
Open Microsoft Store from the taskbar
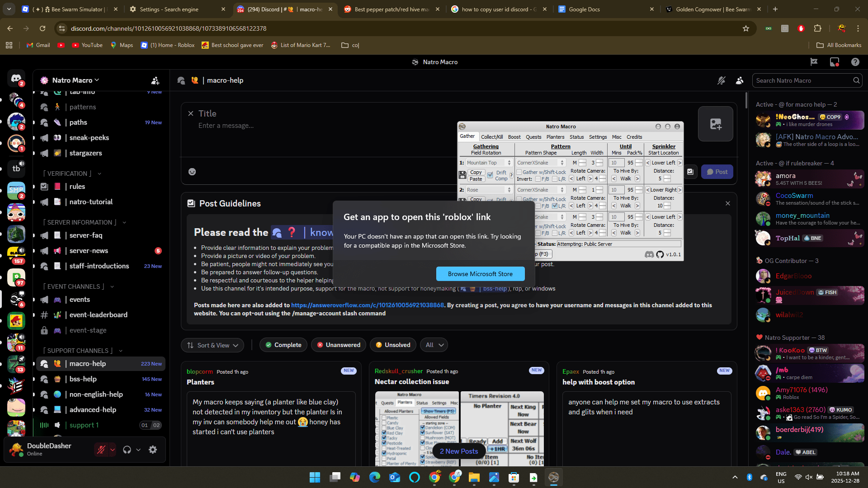point(514,477)
